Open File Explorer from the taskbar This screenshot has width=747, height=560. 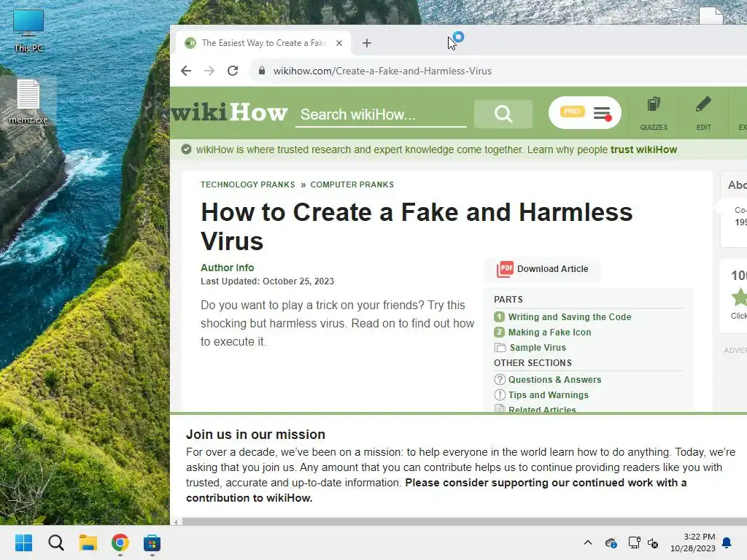point(88,542)
